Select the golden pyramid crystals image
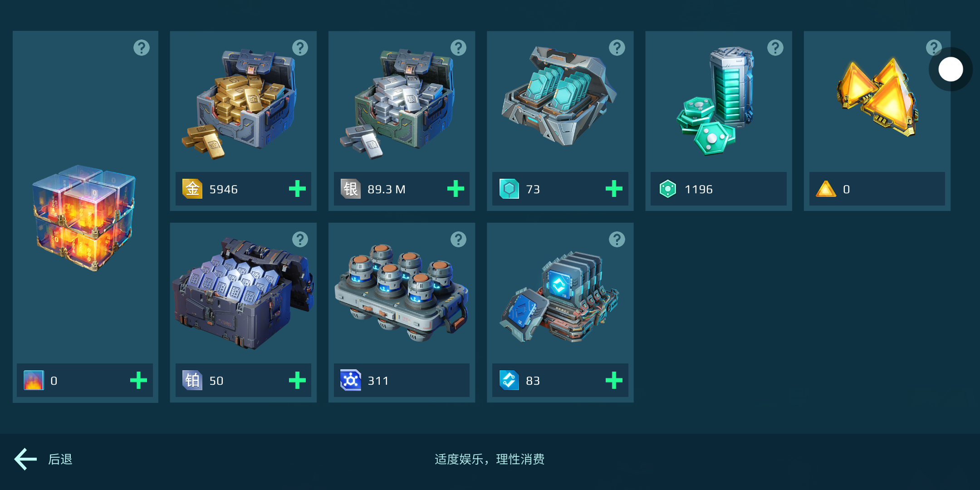This screenshot has height=490, width=980. (x=877, y=98)
